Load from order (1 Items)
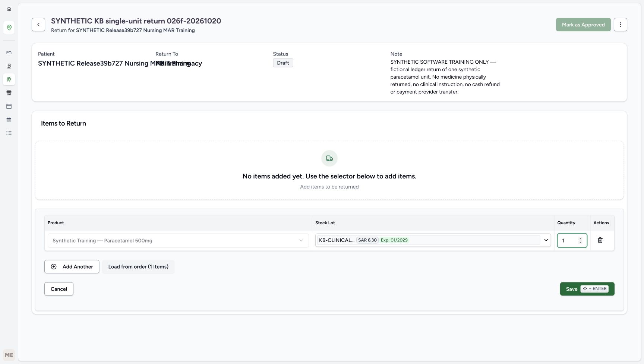 138,267
